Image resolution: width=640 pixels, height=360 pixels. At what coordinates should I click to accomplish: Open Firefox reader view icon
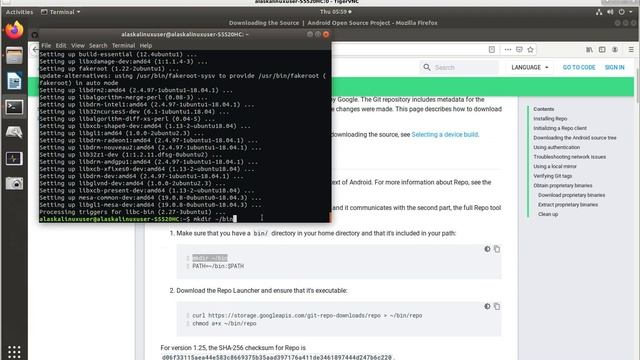492,49
